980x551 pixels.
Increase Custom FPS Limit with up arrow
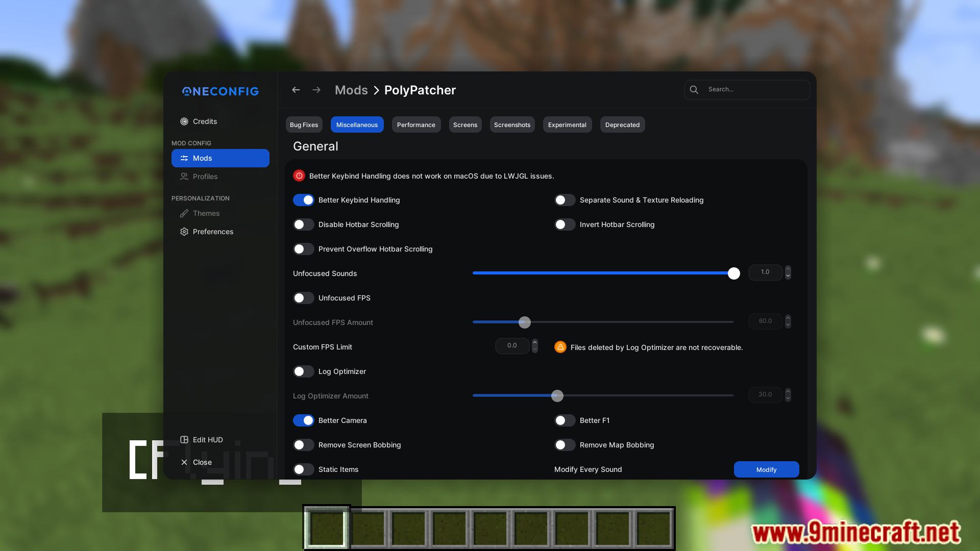[x=535, y=342]
